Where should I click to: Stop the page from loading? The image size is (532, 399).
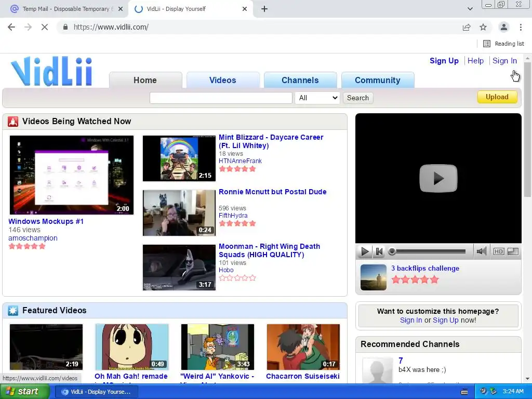tap(45, 27)
